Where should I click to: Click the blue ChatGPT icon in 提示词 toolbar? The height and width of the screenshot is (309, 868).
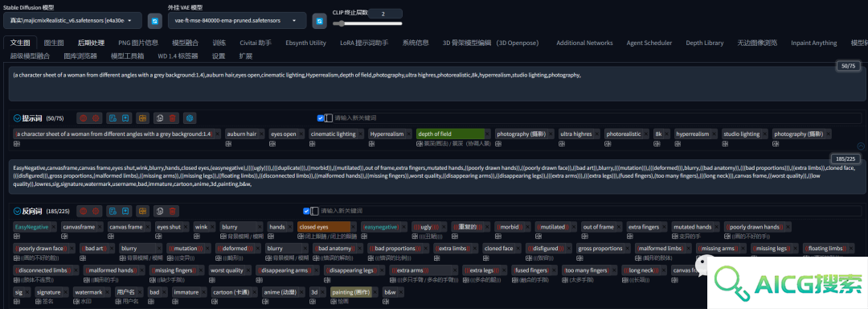pyautogui.click(x=190, y=118)
